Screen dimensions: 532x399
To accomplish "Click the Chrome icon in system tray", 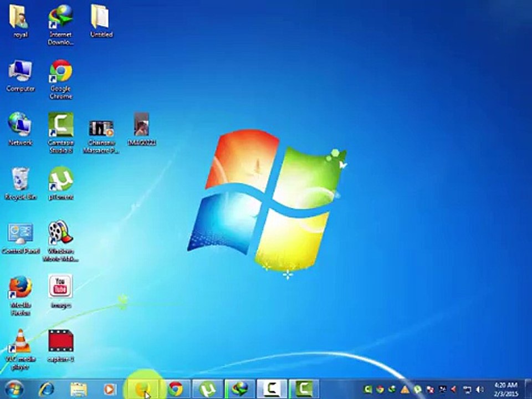I will 380,389.
